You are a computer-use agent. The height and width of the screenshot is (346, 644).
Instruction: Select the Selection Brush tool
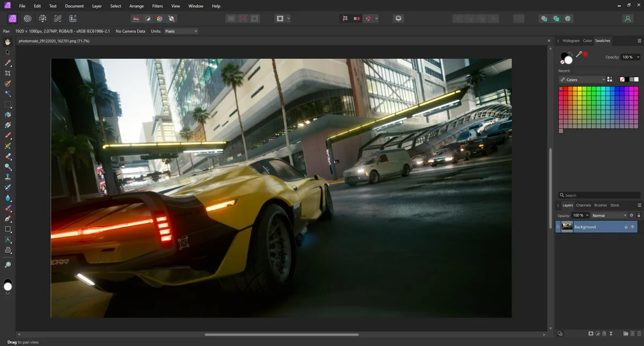(x=8, y=84)
